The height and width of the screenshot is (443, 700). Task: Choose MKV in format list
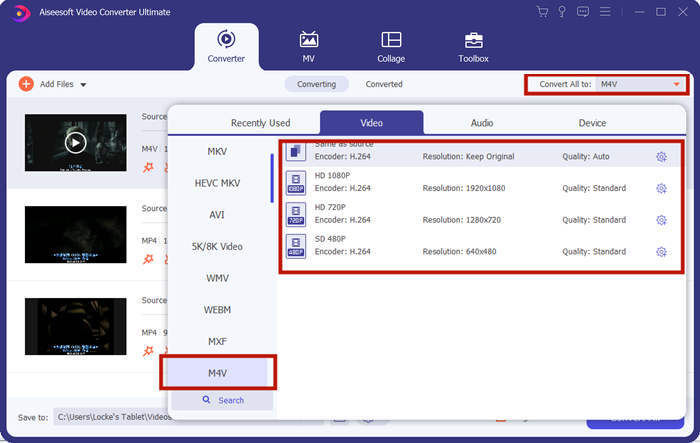click(x=217, y=151)
